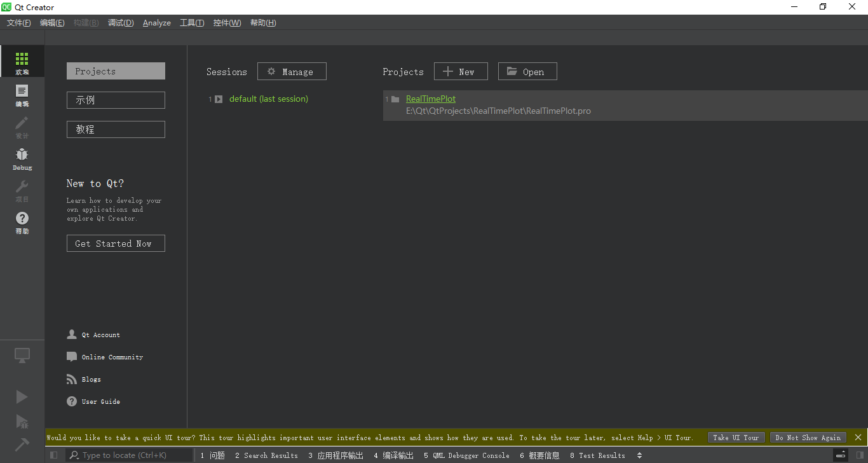Start debugging with the Run-with-bug icon
This screenshot has height=463, width=868.
point(22,421)
